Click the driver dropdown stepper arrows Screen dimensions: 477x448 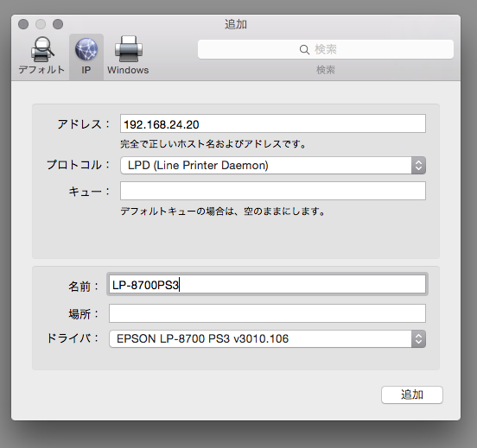[418, 339]
